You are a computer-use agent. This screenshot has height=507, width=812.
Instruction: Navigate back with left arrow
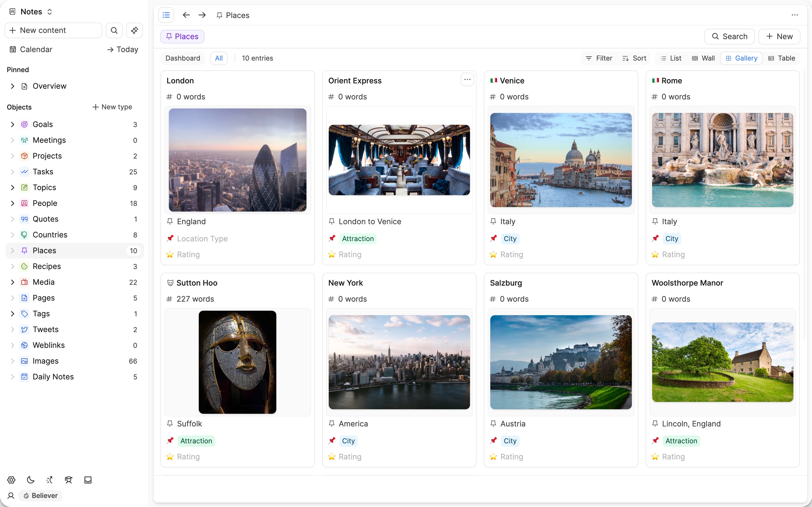(x=186, y=15)
